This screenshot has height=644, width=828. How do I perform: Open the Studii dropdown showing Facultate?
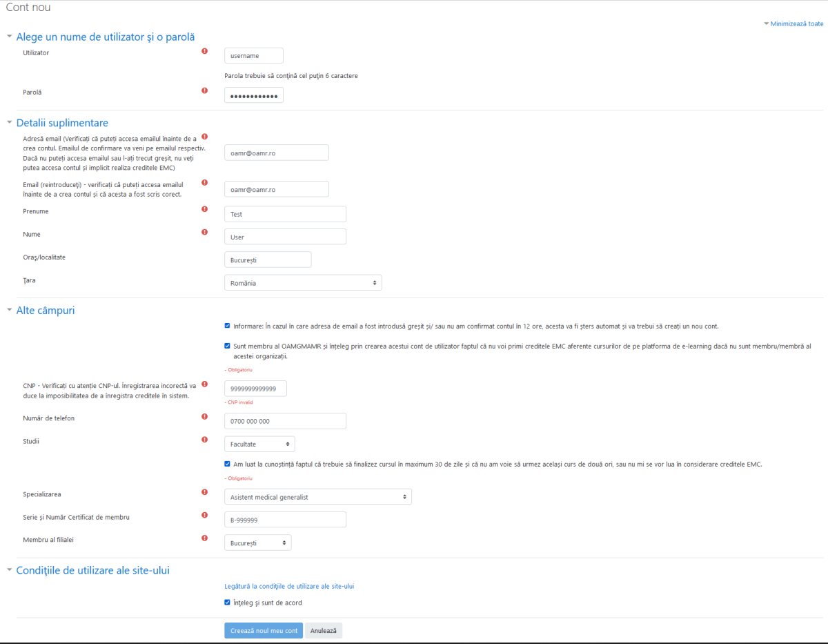(259, 444)
